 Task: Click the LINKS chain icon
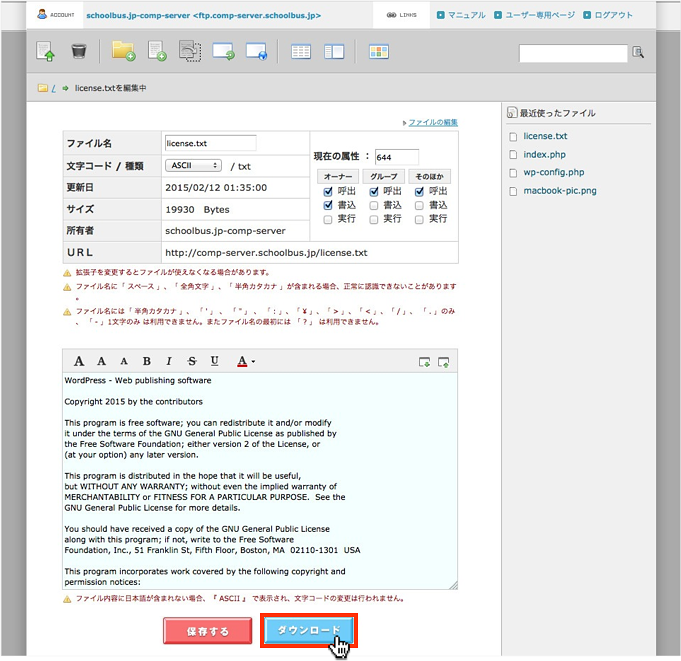(x=391, y=15)
